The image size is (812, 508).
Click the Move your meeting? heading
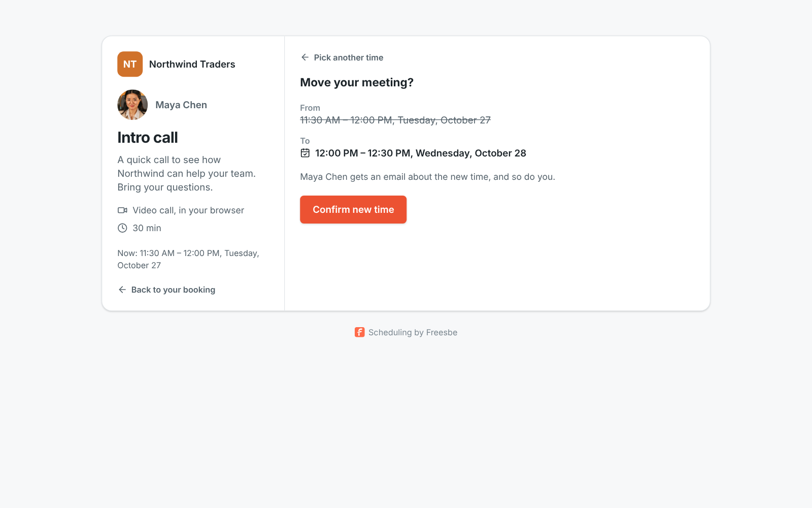click(357, 82)
